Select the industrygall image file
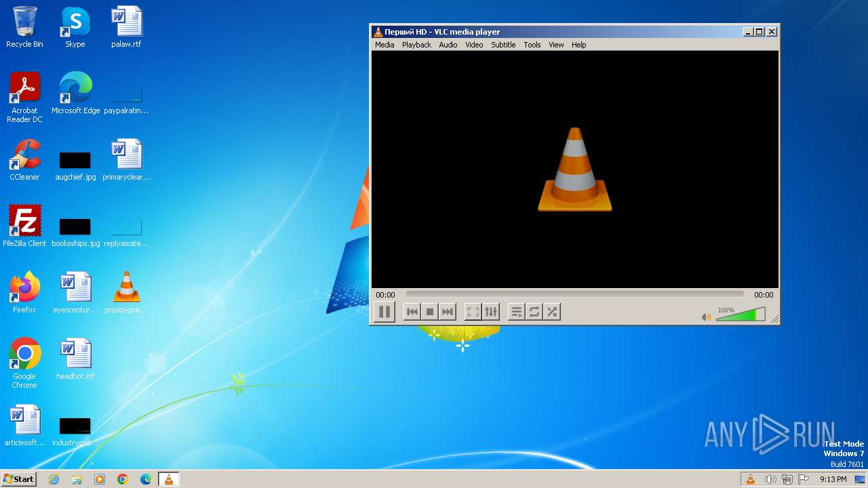Viewport: 868px width, 488px height. (75, 432)
